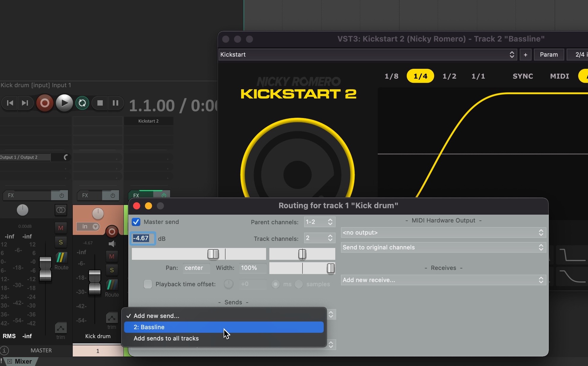
Task: Uncheck Master send checkbox
Action: (136, 222)
